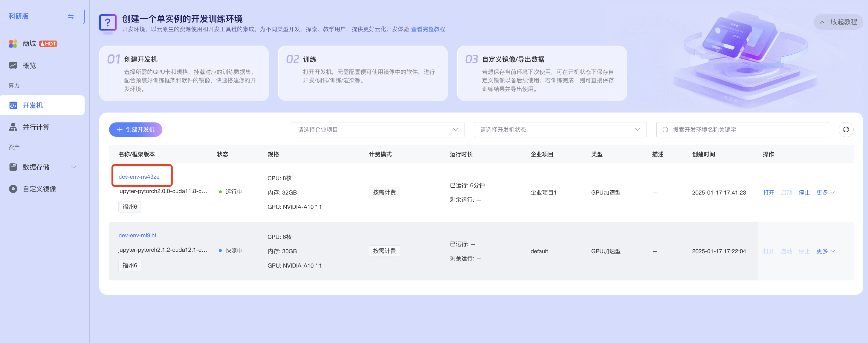Click 按需计费 tag in dev-env-ml9lht row
The image size is (868, 343).
pyautogui.click(x=384, y=251)
